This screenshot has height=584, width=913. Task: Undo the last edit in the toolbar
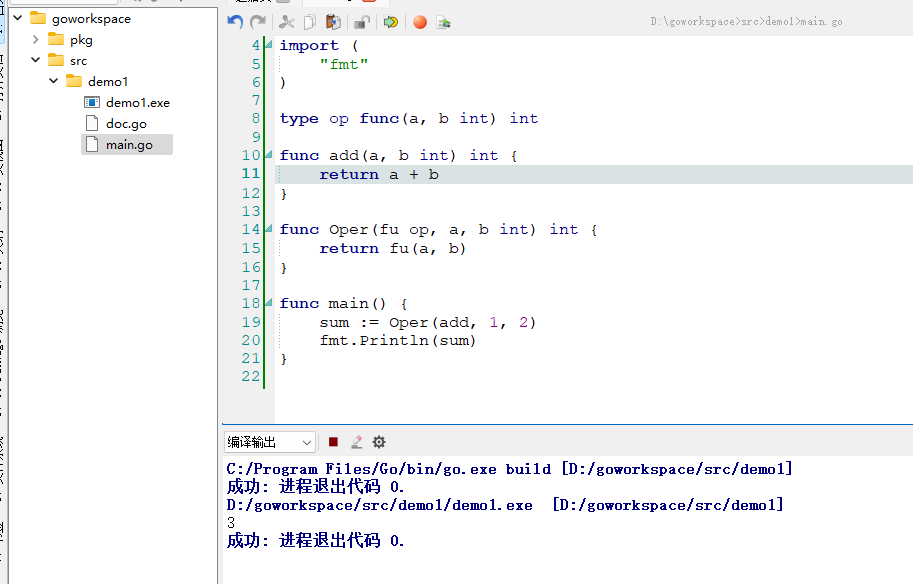pyautogui.click(x=235, y=22)
